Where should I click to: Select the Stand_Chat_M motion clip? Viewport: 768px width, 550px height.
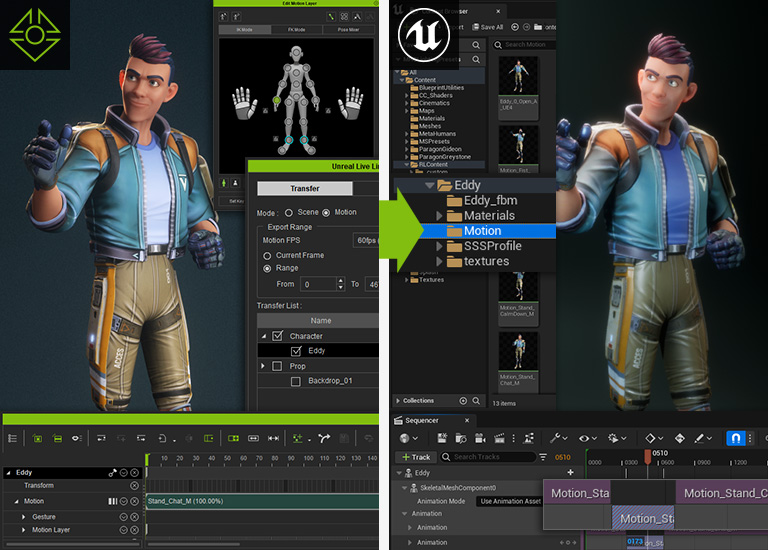[263, 502]
